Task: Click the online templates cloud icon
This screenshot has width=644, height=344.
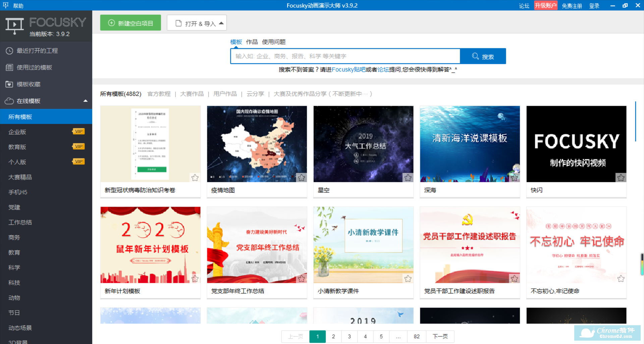Action: [x=9, y=101]
